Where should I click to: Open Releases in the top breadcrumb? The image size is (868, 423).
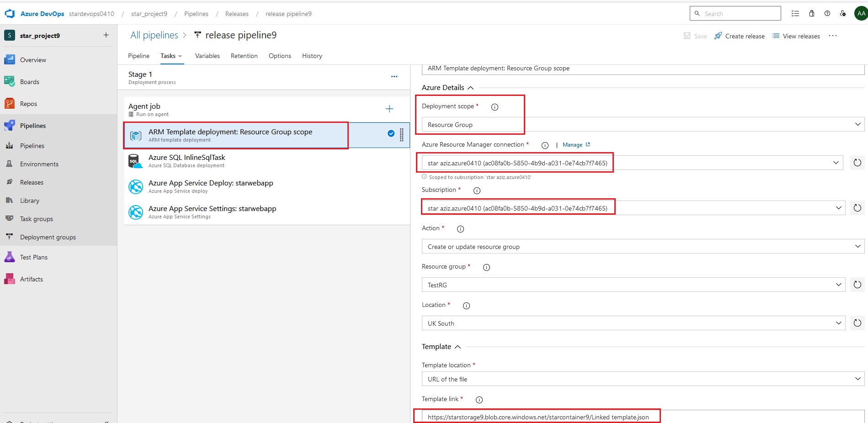click(x=237, y=14)
